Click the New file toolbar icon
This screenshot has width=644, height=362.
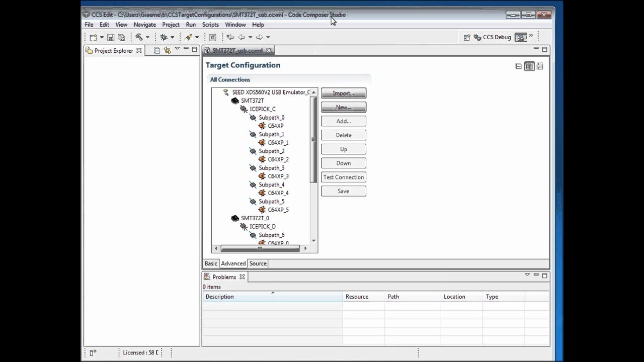tap(93, 37)
